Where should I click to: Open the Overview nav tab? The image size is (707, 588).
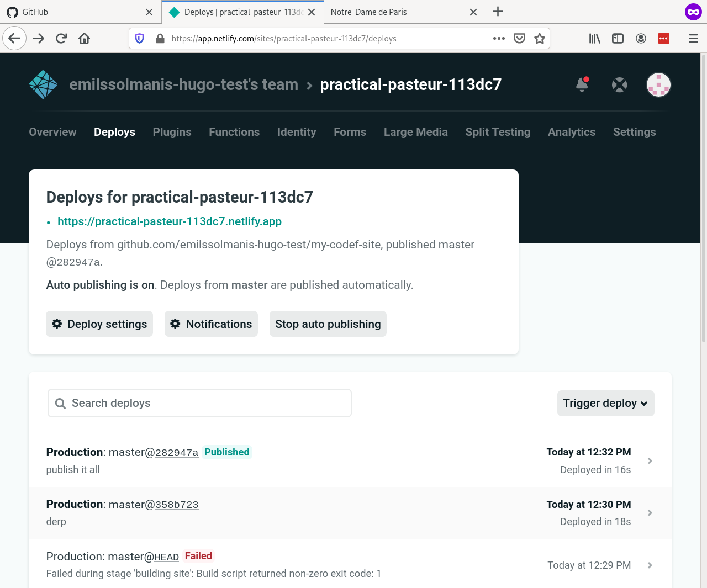click(x=52, y=132)
